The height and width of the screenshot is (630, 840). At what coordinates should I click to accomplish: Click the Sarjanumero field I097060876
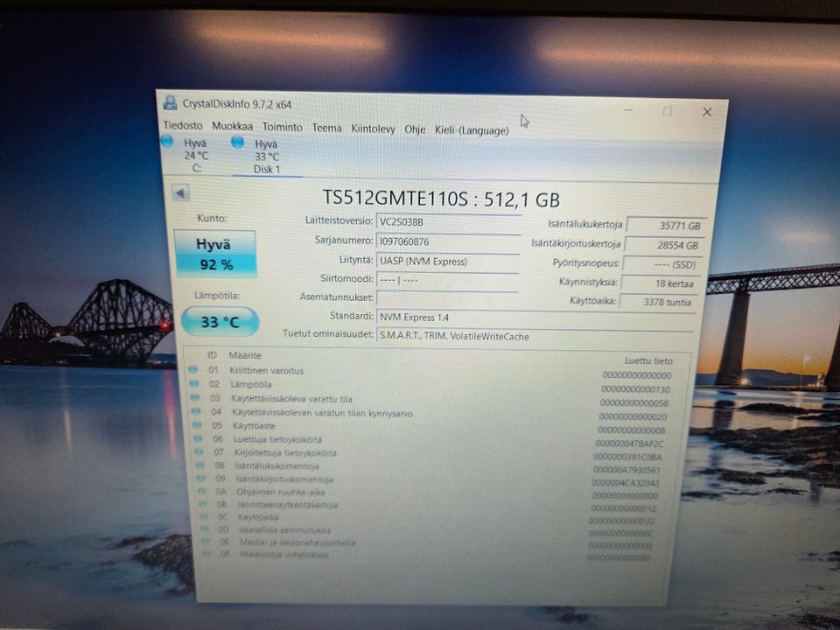click(448, 242)
